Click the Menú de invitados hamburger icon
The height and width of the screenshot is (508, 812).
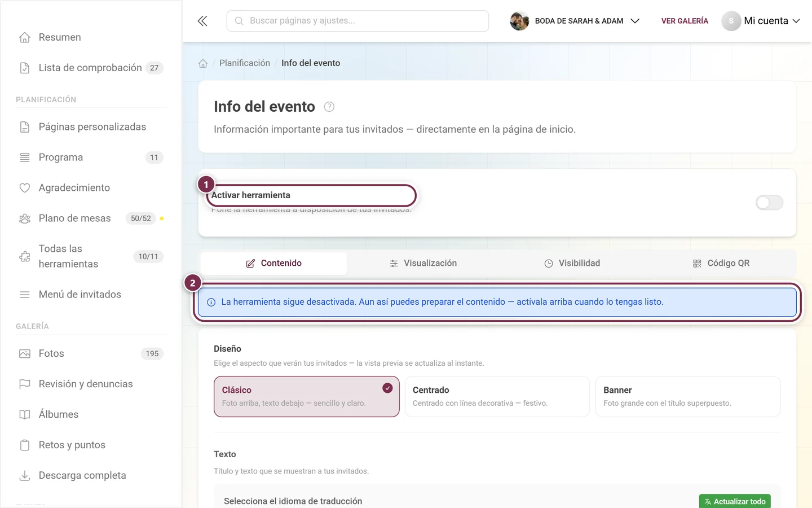25,295
